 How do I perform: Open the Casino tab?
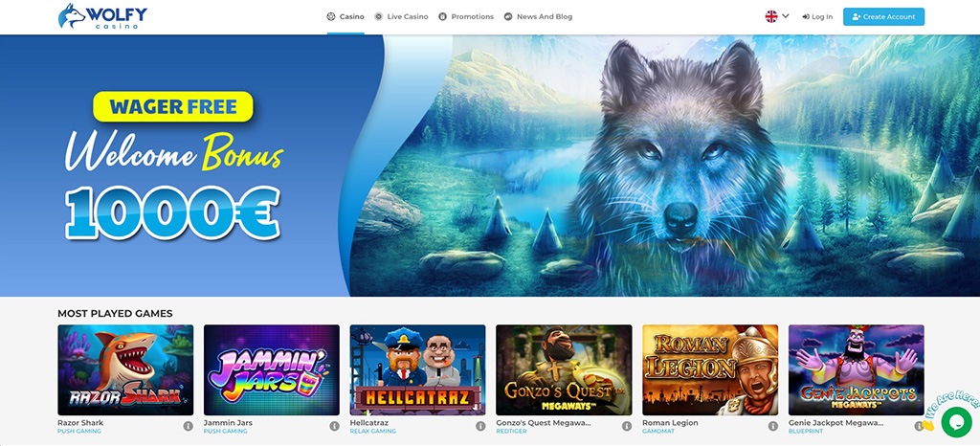[x=345, y=17]
